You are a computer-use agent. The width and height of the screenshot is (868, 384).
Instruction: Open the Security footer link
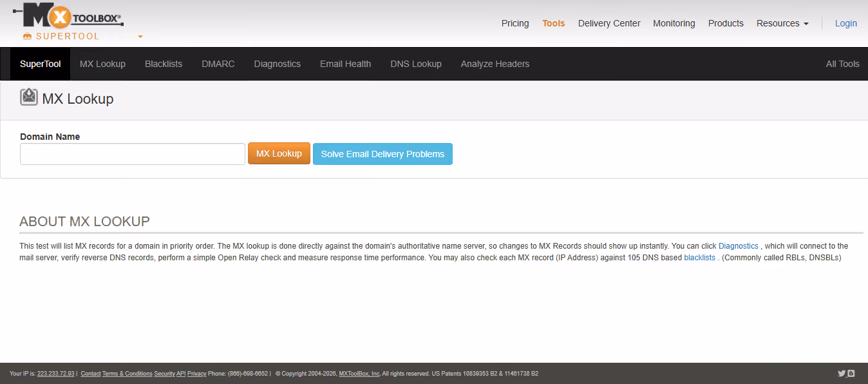[164, 374]
